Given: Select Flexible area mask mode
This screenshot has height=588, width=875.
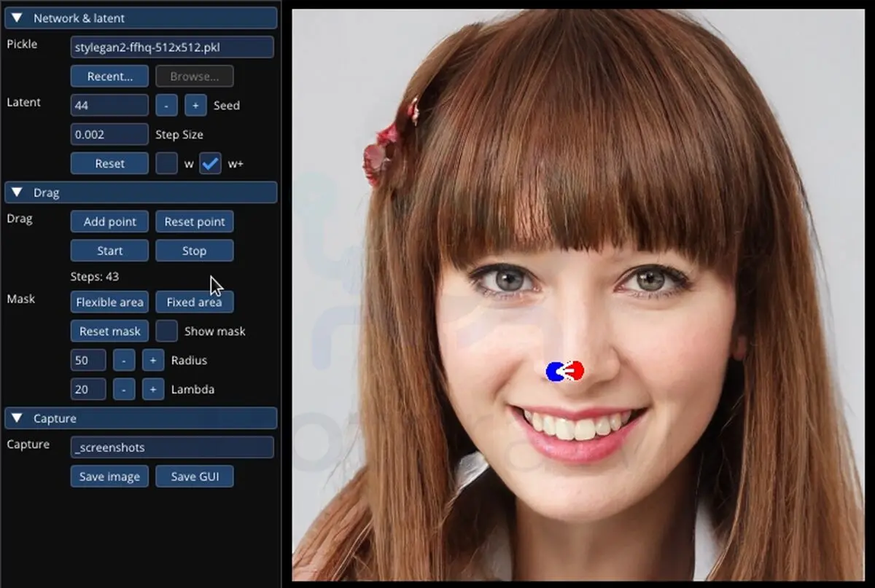Looking at the screenshot, I should 109,302.
